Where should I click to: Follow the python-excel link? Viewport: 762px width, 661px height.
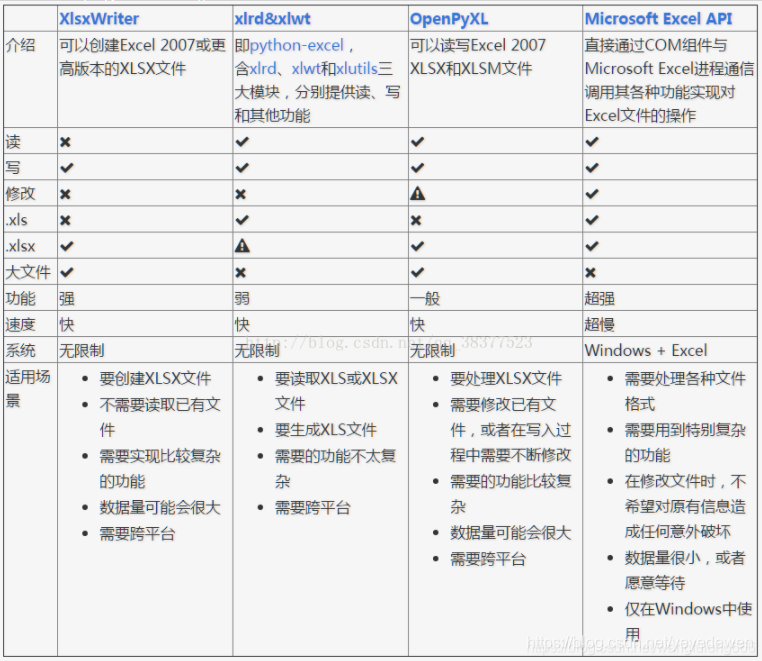pos(297,45)
